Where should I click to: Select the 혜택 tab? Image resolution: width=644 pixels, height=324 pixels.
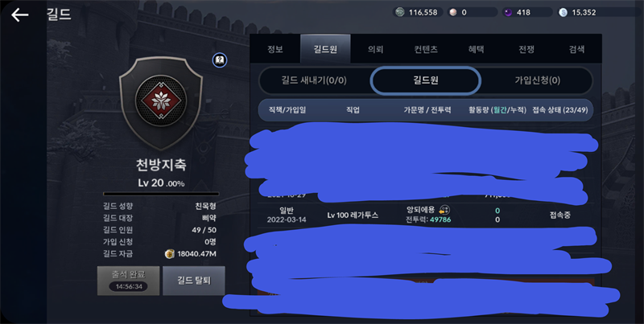[x=476, y=49]
